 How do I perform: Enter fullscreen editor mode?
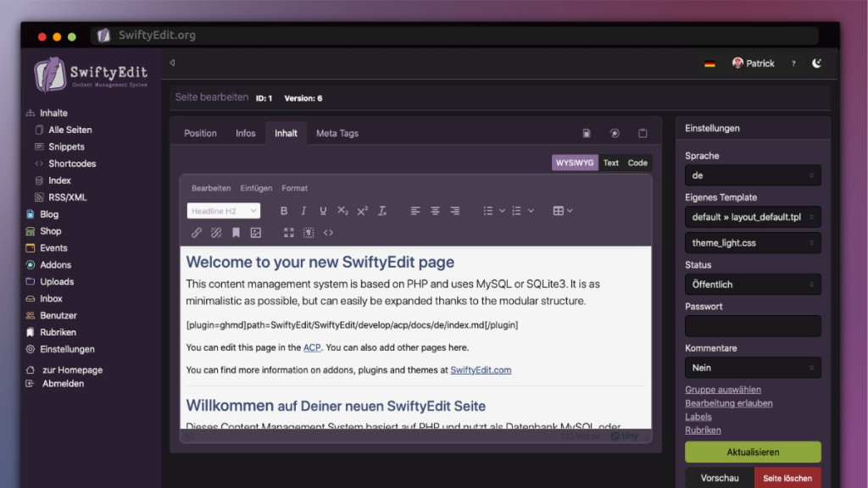coord(289,232)
